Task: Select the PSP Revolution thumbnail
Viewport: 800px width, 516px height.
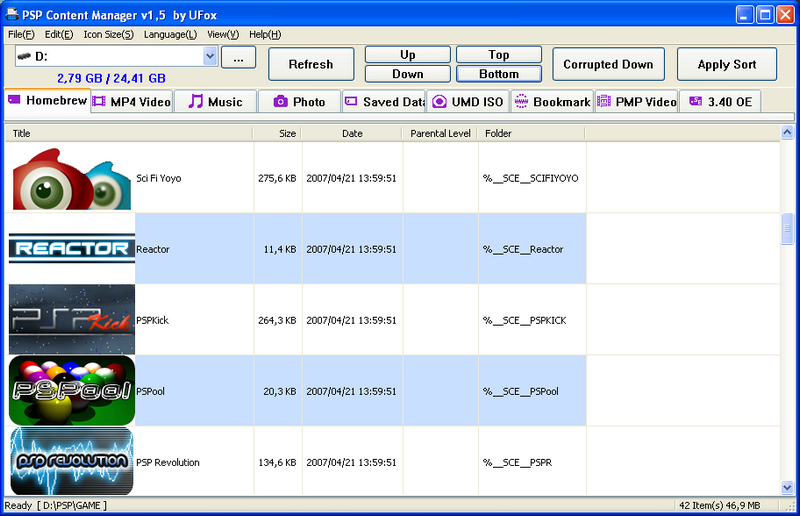Action: [x=72, y=461]
